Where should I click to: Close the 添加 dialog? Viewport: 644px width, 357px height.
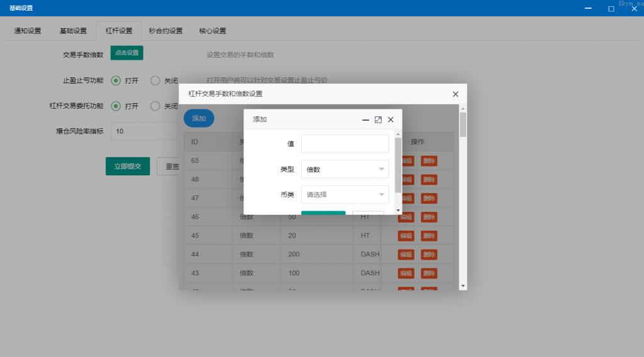pos(391,119)
